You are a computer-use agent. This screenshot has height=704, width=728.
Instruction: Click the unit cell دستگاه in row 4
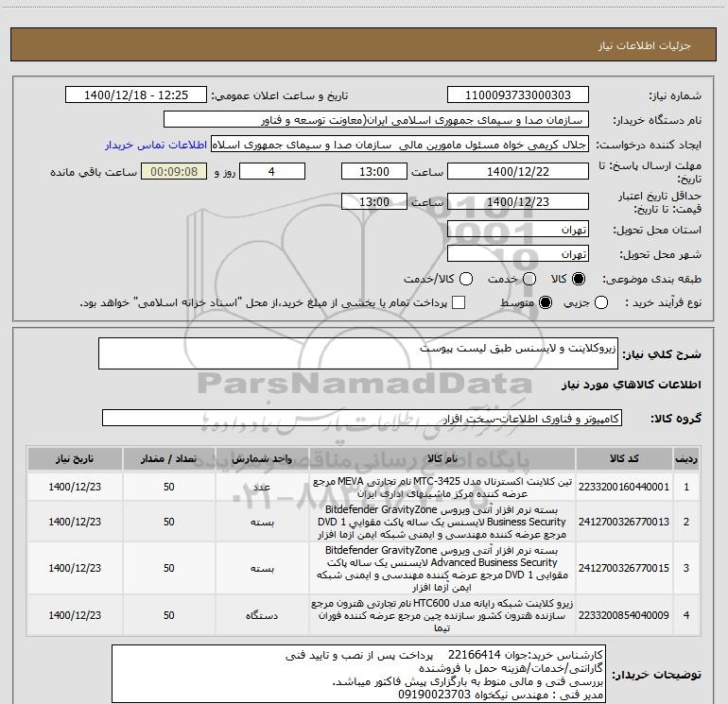[x=262, y=615]
